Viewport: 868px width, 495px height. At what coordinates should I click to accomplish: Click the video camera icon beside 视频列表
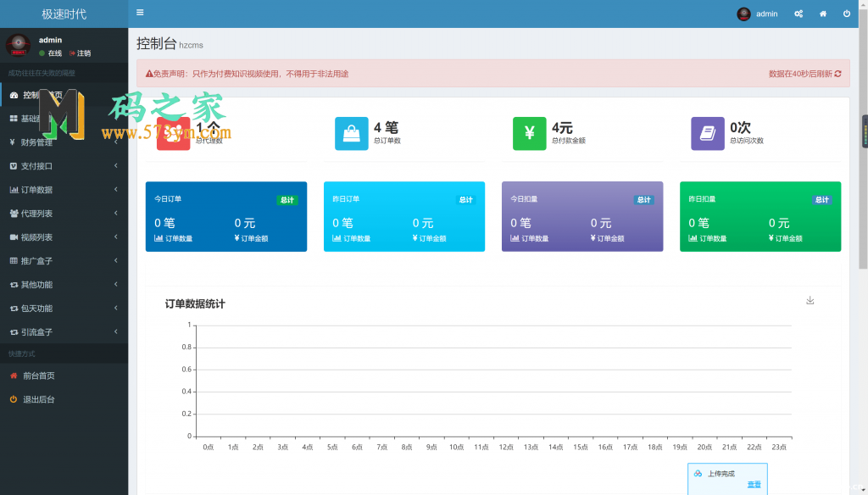(14, 237)
